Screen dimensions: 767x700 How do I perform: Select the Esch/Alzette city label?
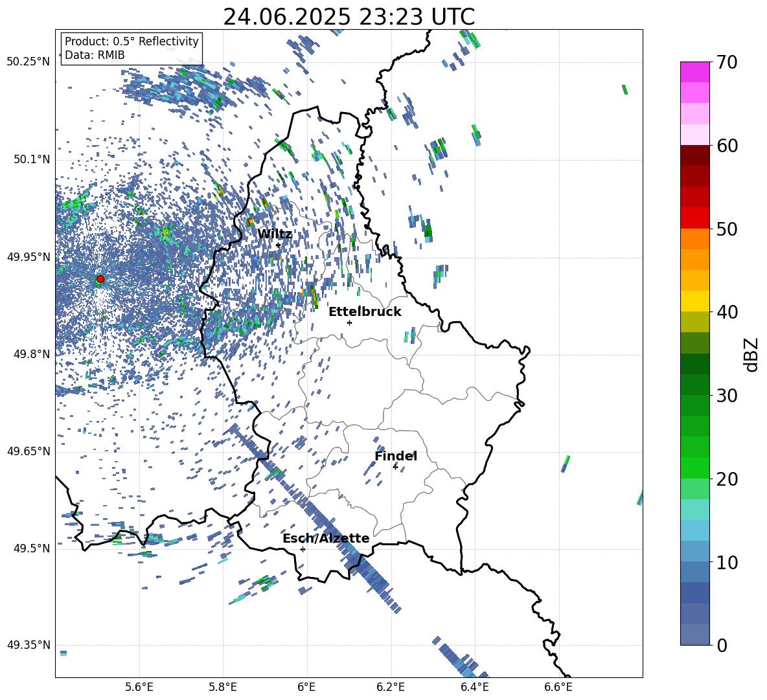tap(326, 538)
